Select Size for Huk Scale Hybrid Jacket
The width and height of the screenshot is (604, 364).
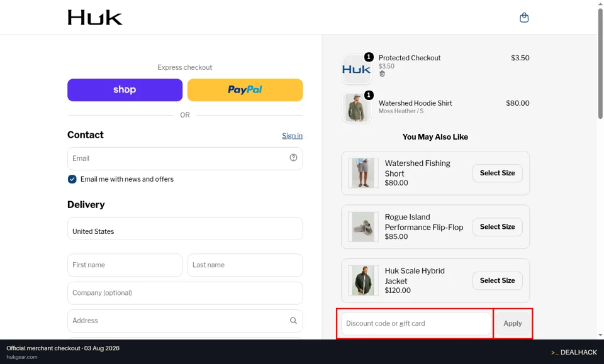tap(497, 280)
